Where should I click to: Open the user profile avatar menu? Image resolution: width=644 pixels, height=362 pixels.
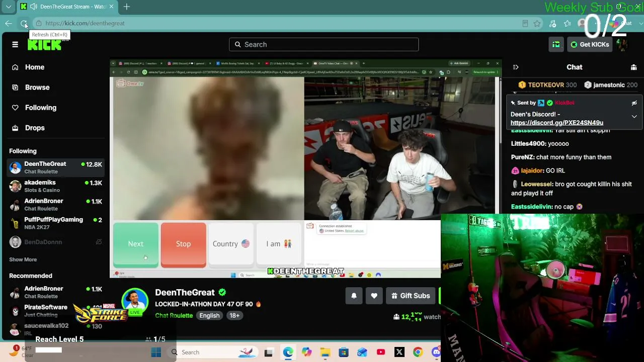(622, 45)
